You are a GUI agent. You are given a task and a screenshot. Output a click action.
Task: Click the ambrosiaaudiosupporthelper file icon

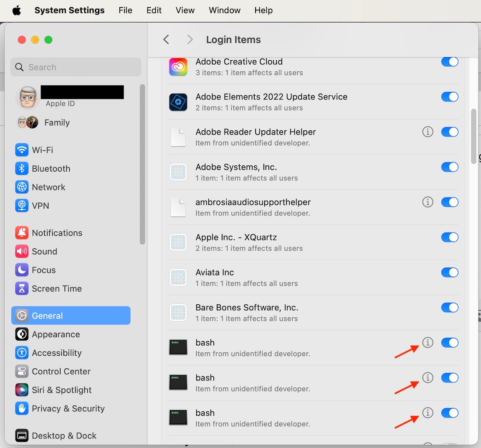coord(178,208)
